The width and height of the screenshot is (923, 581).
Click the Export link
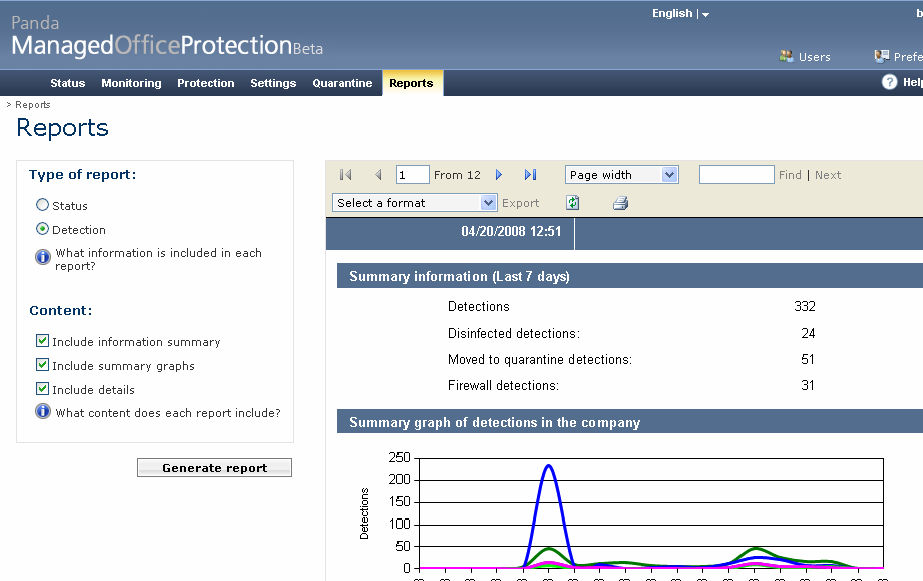coord(520,203)
